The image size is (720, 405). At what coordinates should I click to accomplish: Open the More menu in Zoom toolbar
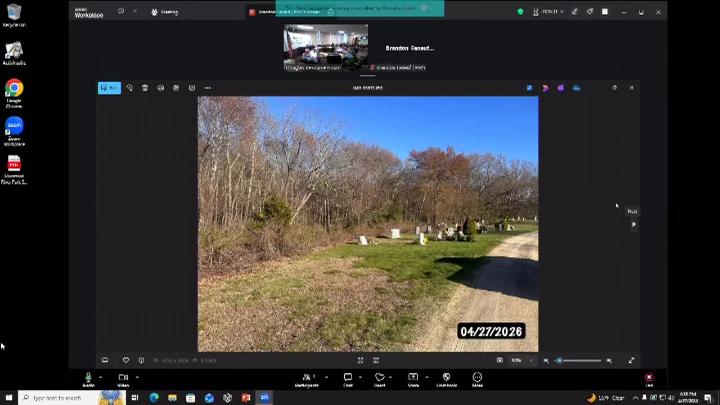point(477,378)
